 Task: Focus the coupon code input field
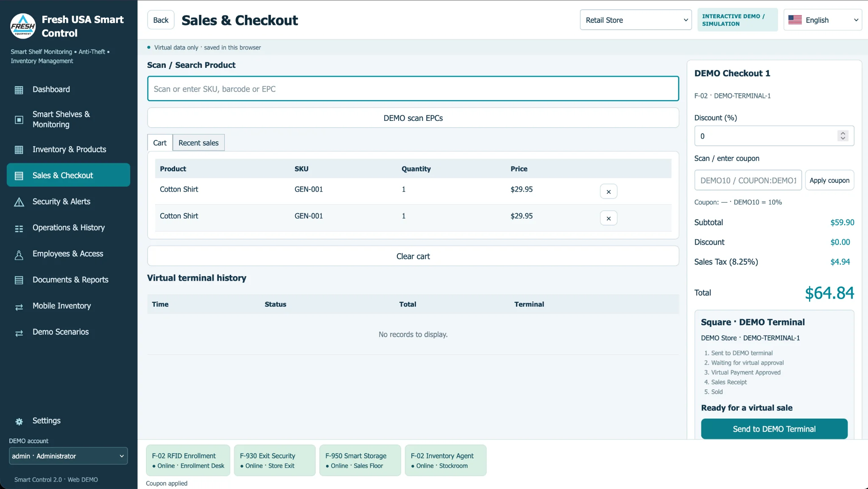748,180
